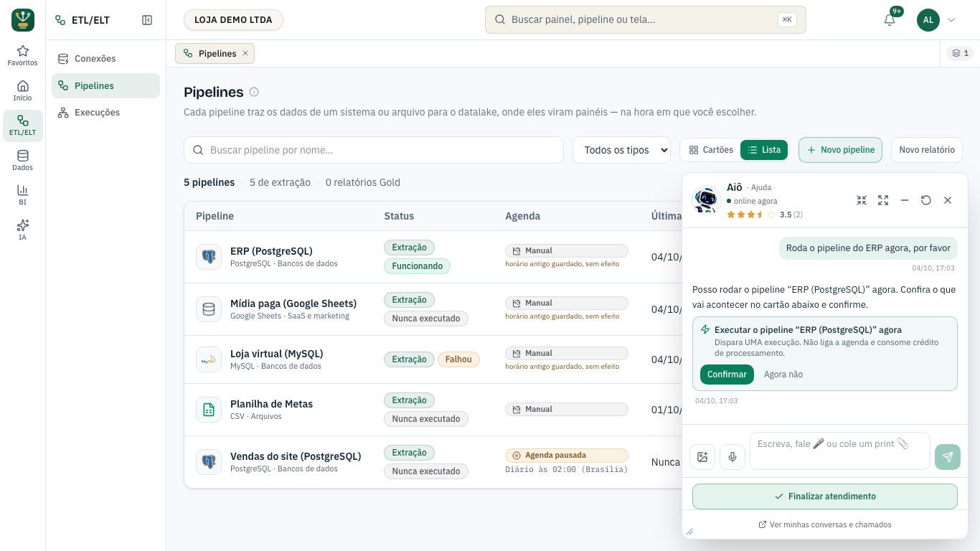
Task: Click Finalizar atendimento button
Action: 825,496
